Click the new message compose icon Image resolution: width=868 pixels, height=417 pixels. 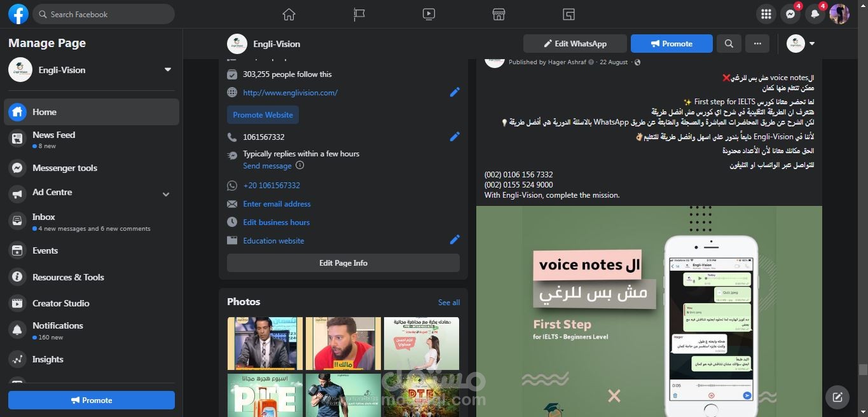click(837, 397)
